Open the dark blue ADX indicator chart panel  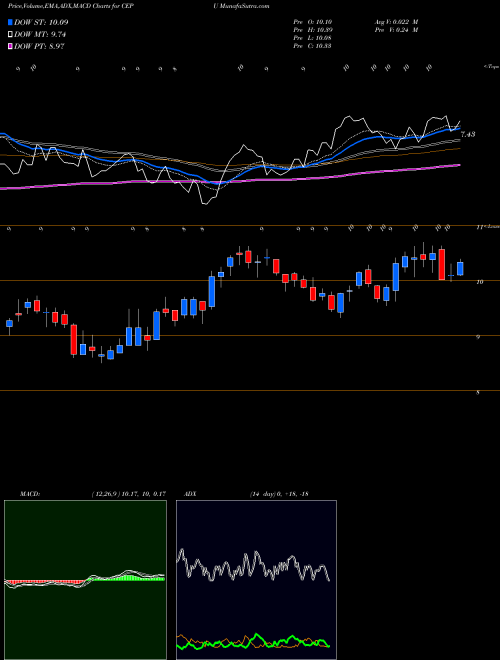(256, 580)
